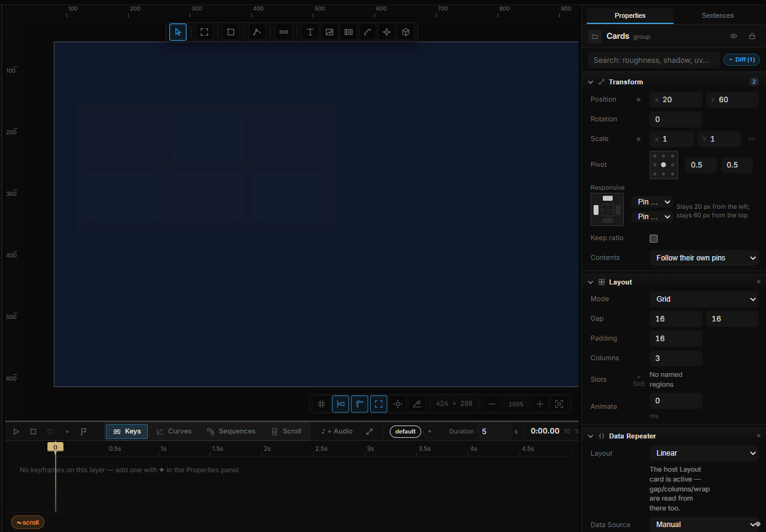The height and width of the screenshot is (532, 766).
Task: Click the Diff (1) button
Action: pos(741,60)
